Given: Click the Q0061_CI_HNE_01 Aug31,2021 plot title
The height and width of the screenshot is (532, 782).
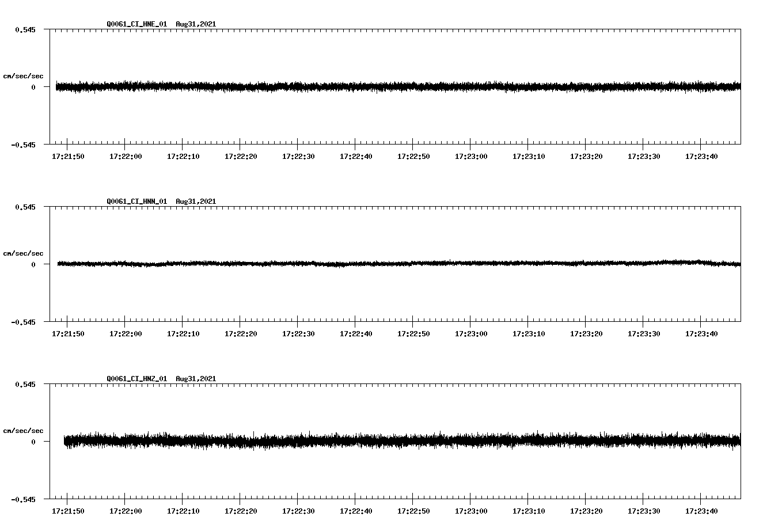Looking at the screenshot, I should click(161, 24).
